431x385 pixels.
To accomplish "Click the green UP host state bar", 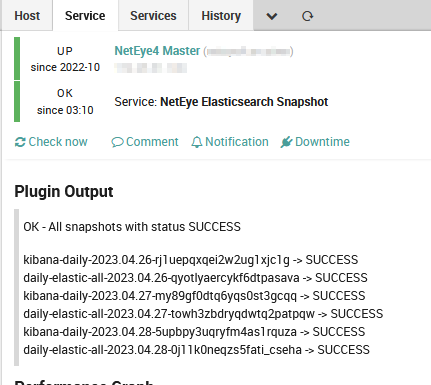I will [x=17, y=58].
